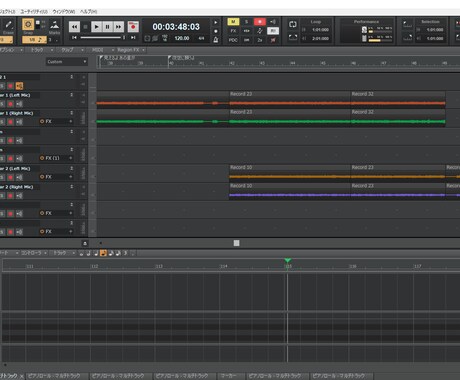The image size is (460, 380).
Task: Select whole note duration in piano roll
Action: click(81, 253)
